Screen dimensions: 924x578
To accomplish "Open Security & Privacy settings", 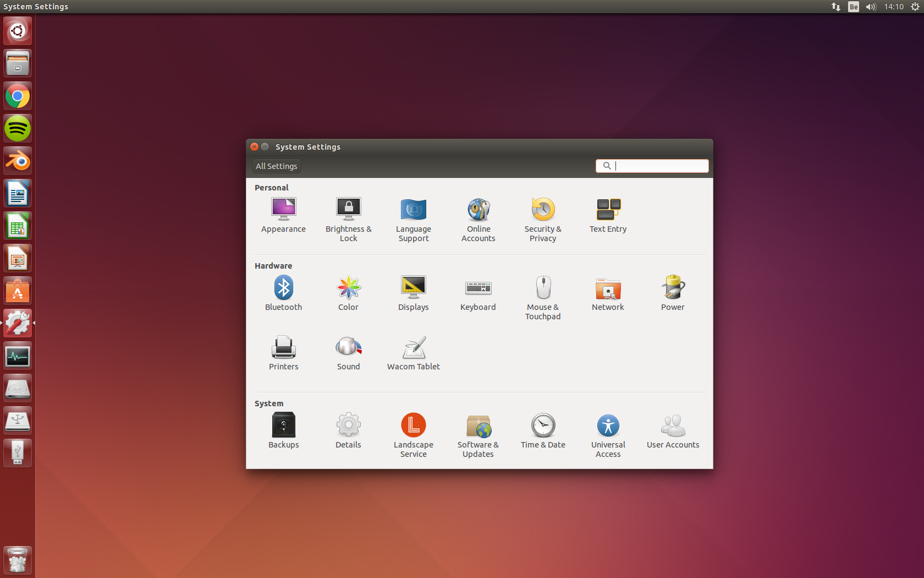I will [x=543, y=220].
